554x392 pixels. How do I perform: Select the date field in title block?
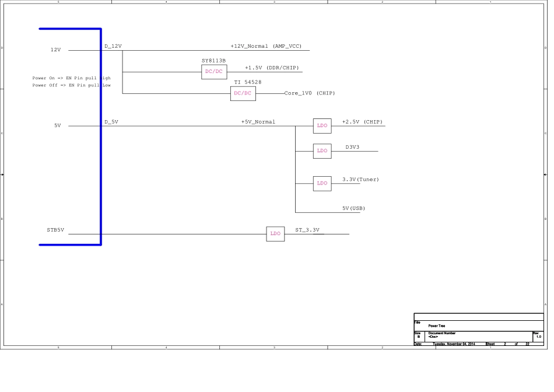tap(454, 344)
